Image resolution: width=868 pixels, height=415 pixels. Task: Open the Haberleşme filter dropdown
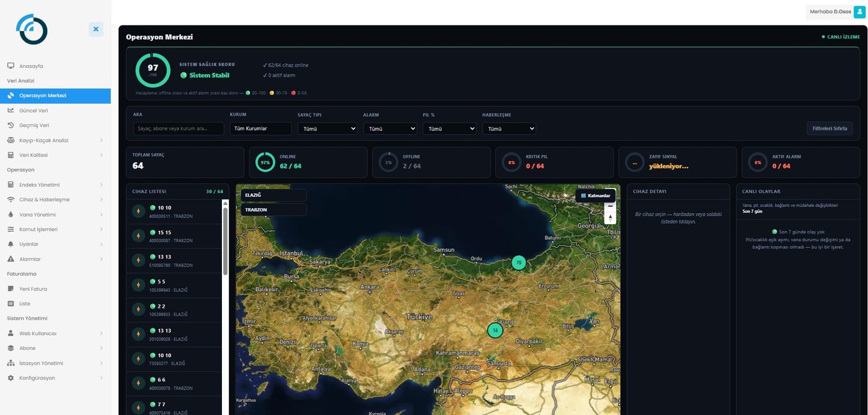click(509, 129)
